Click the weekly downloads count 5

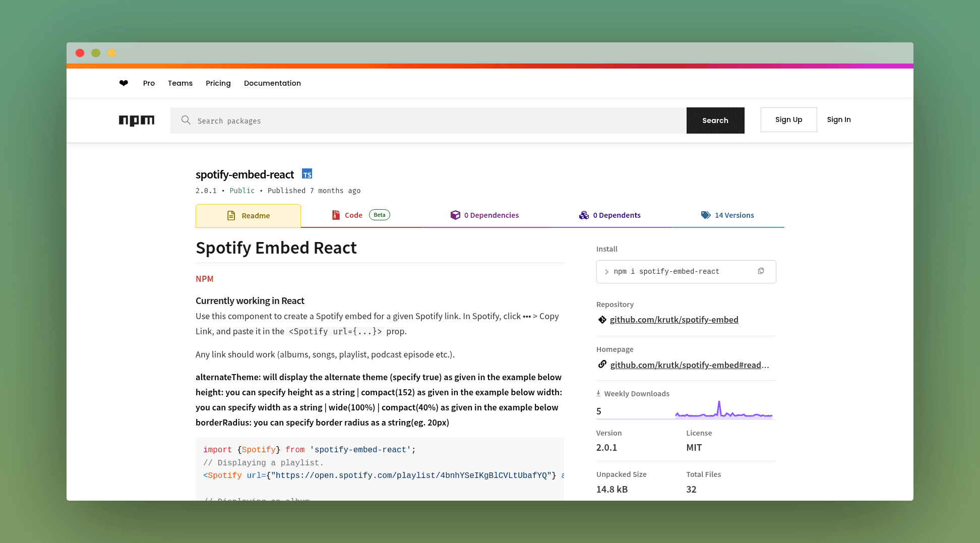[599, 411]
